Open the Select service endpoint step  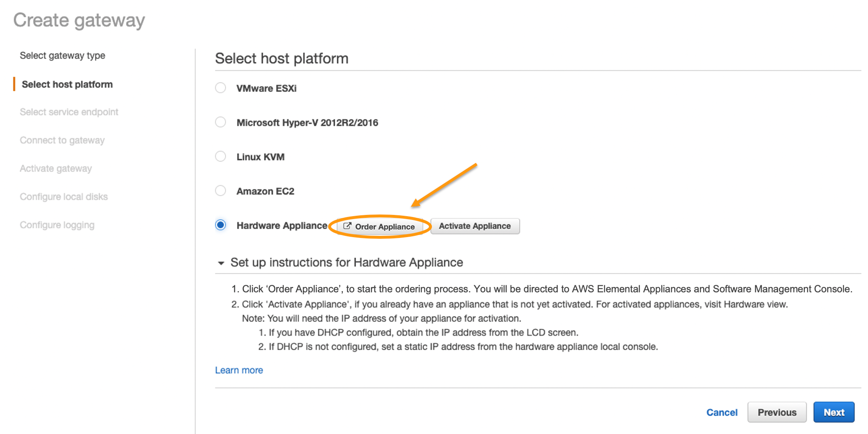[69, 112]
